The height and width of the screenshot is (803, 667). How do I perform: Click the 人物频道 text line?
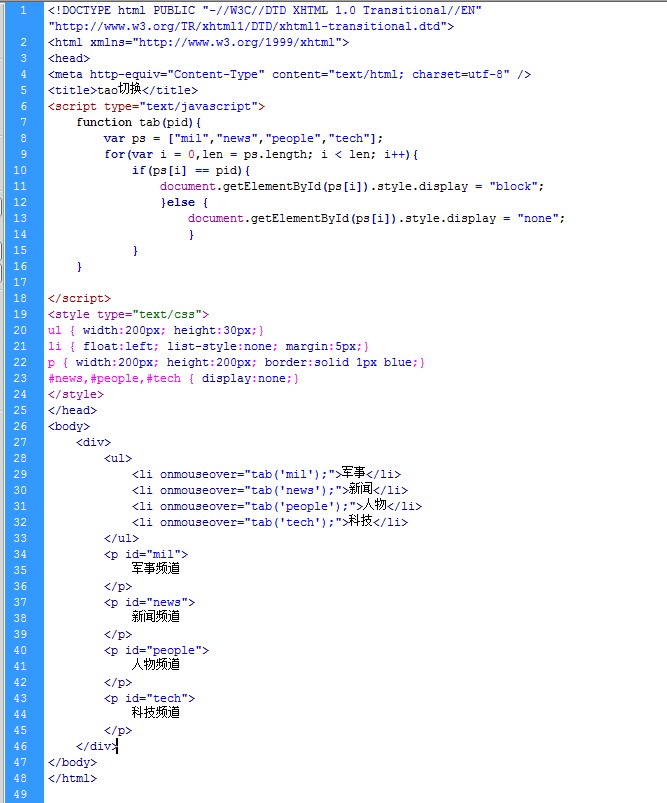(156, 665)
